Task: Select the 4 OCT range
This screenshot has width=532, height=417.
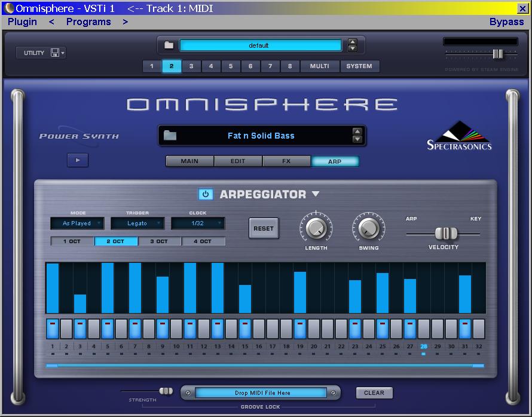Action: coord(203,241)
